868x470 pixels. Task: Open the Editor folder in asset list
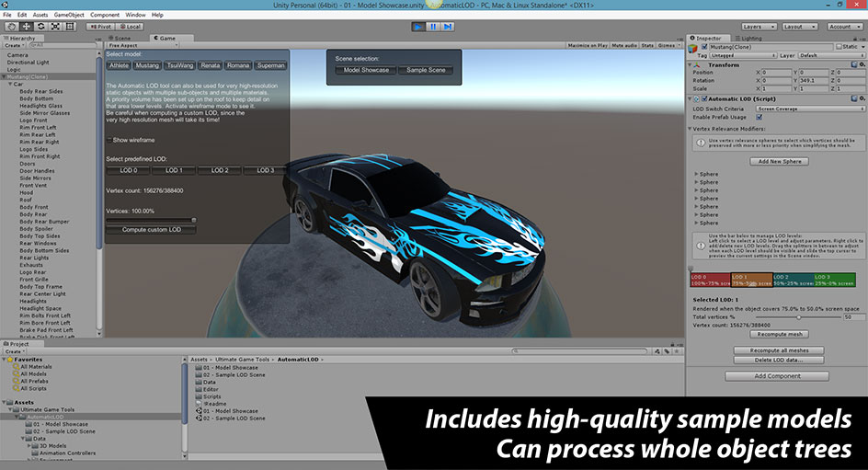pyautogui.click(x=207, y=389)
